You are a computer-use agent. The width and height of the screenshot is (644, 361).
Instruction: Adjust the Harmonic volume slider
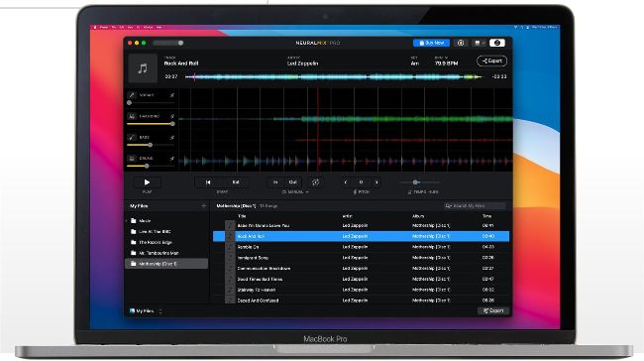[151, 124]
